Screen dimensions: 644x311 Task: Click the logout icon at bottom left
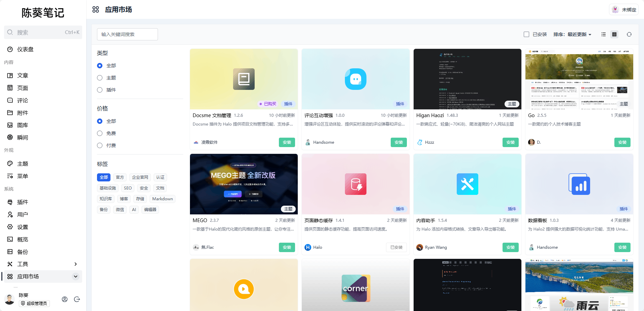pos(77,299)
